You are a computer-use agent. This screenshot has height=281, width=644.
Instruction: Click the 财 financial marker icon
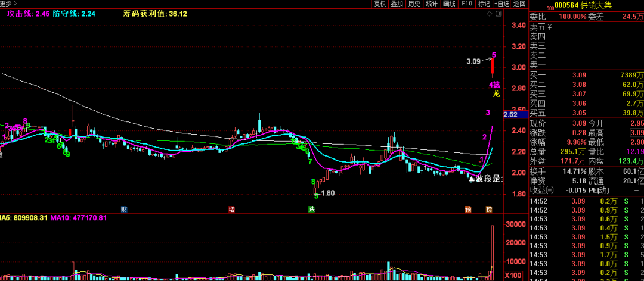(x=124, y=209)
